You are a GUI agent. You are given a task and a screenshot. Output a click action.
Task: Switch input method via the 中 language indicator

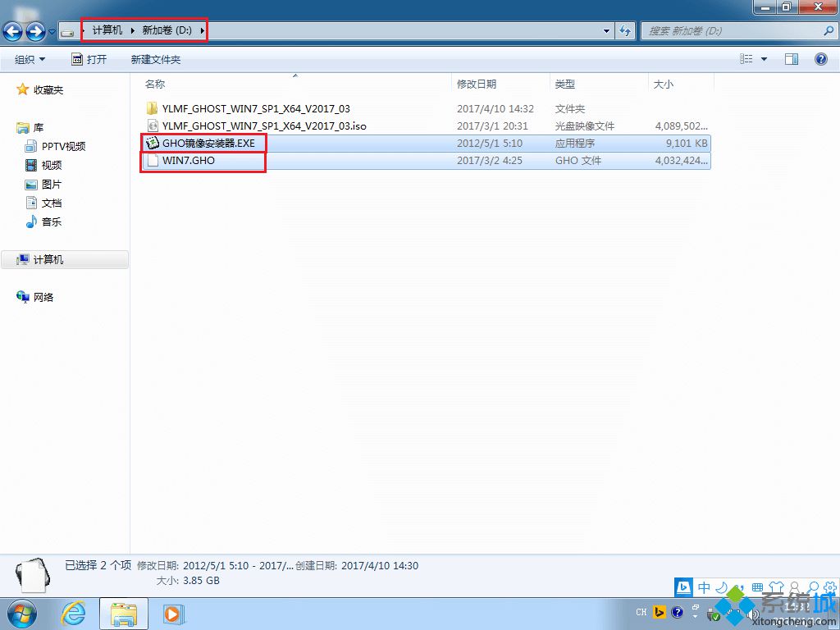pyautogui.click(x=704, y=587)
